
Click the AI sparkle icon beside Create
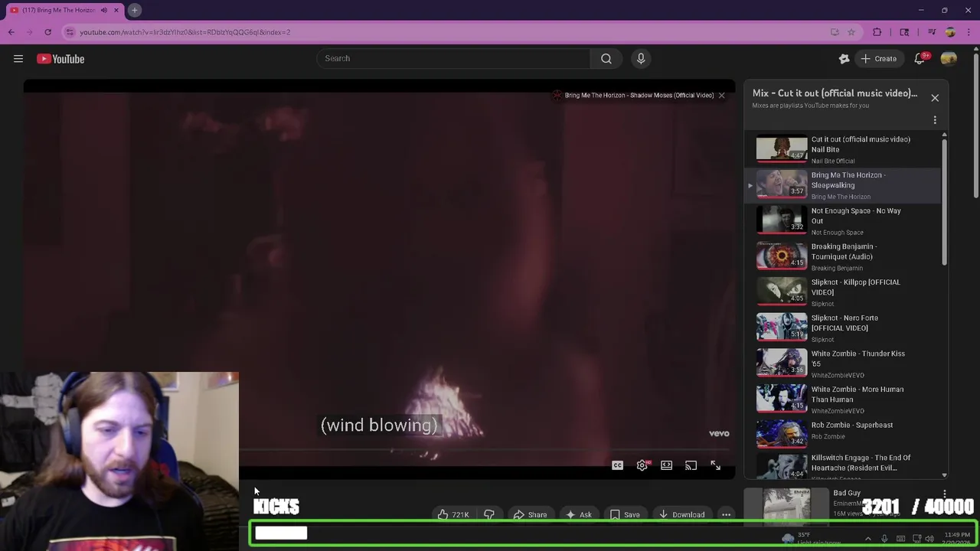click(844, 59)
